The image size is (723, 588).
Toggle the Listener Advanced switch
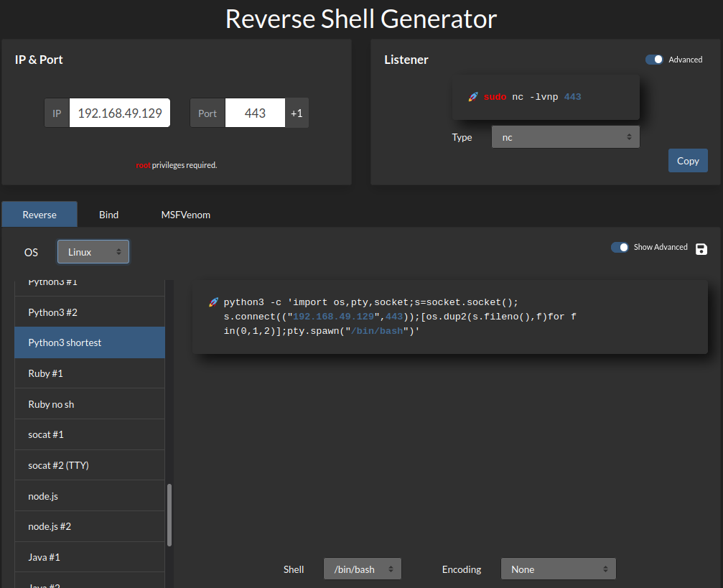click(654, 60)
